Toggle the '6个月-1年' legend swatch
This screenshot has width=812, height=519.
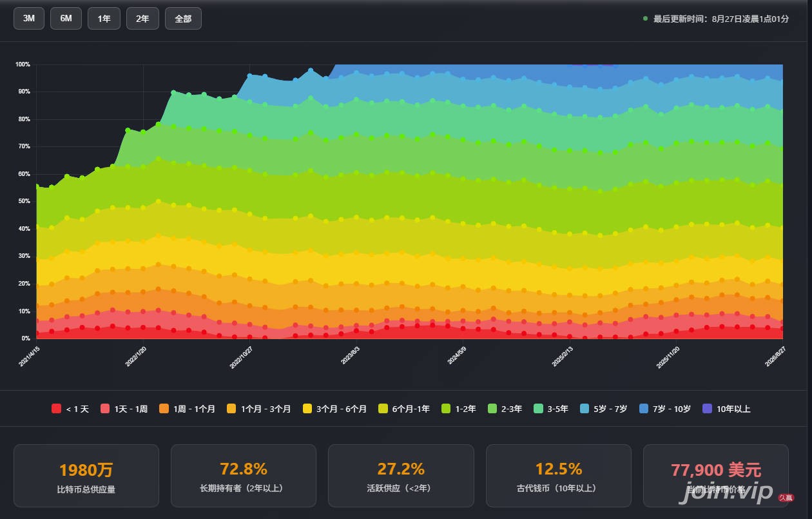383,409
